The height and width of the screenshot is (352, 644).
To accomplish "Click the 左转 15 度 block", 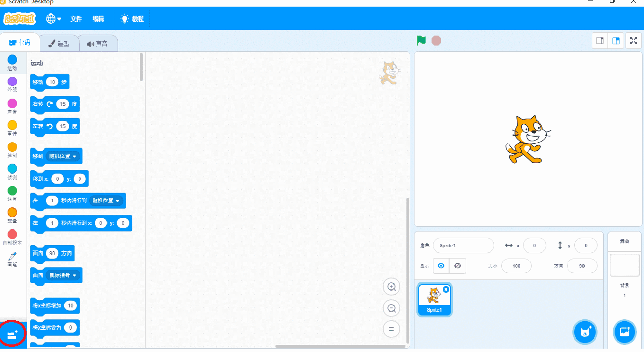I will [x=55, y=126].
